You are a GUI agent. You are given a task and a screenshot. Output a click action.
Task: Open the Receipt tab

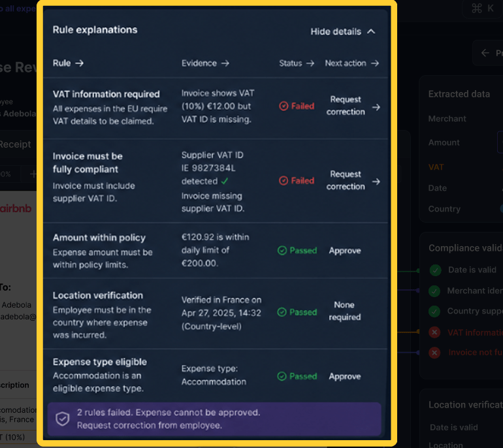click(x=16, y=144)
